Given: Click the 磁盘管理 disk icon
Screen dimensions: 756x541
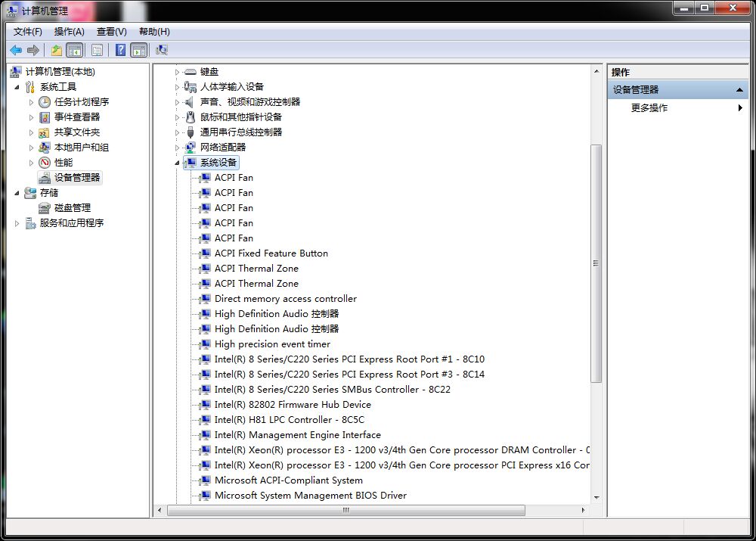Looking at the screenshot, I should point(45,208).
